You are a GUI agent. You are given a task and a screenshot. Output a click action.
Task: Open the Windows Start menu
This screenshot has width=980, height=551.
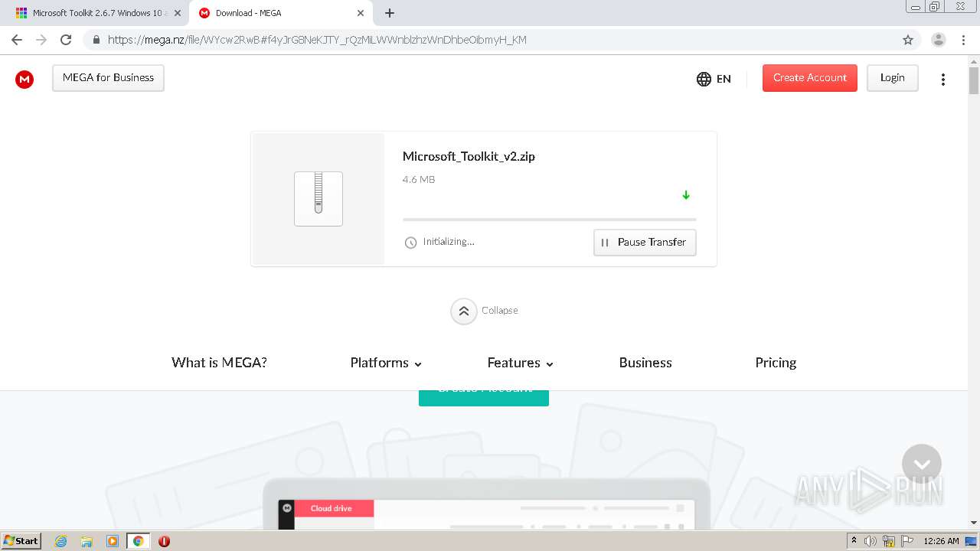coord(21,541)
